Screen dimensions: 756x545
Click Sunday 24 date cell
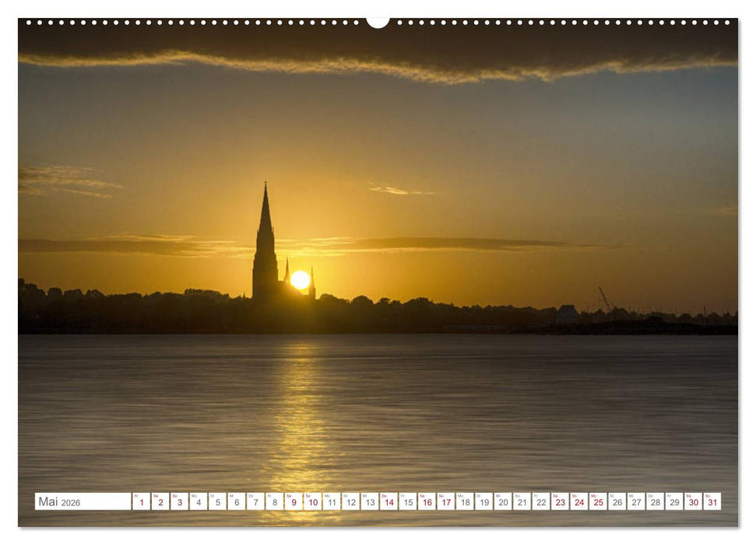tap(578, 501)
